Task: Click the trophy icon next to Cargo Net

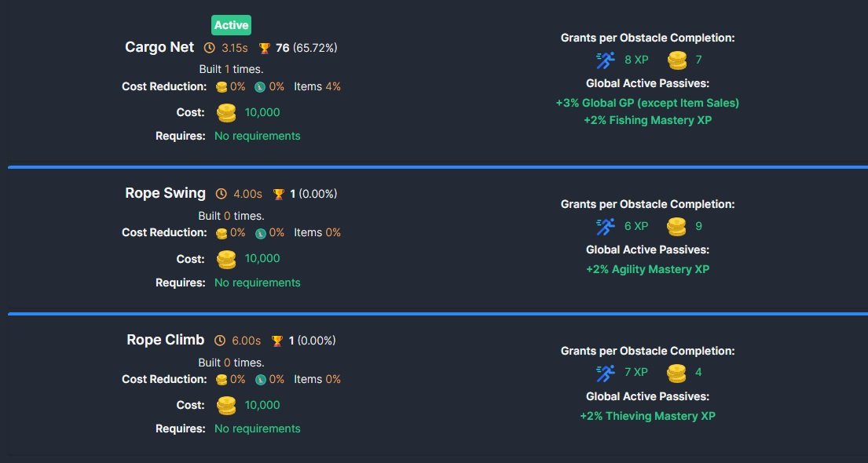Action: (x=265, y=48)
